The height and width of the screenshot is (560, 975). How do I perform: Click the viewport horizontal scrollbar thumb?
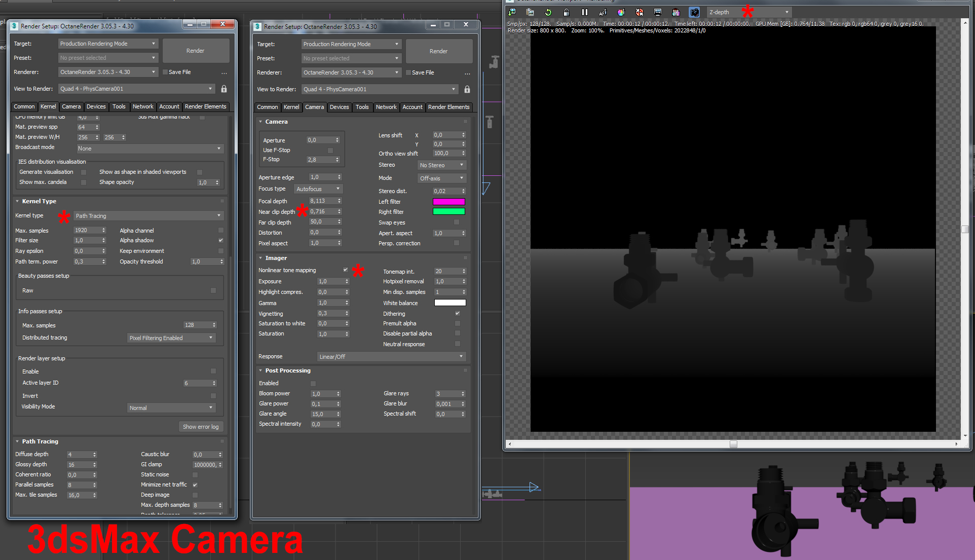(x=733, y=444)
